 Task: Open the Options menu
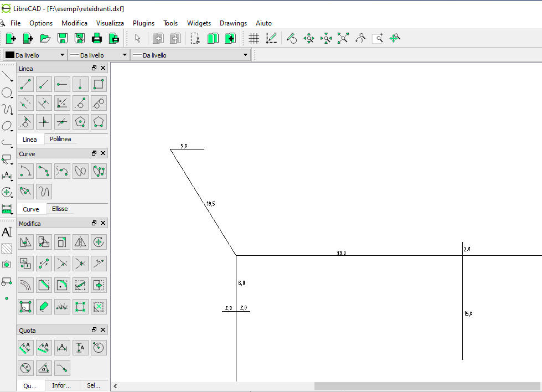(41, 23)
